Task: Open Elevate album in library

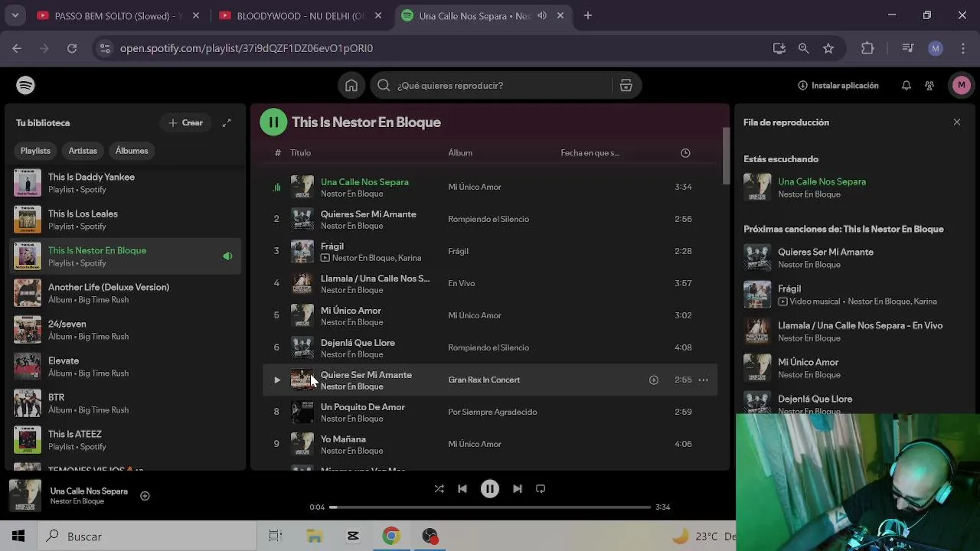Action: (x=123, y=367)
